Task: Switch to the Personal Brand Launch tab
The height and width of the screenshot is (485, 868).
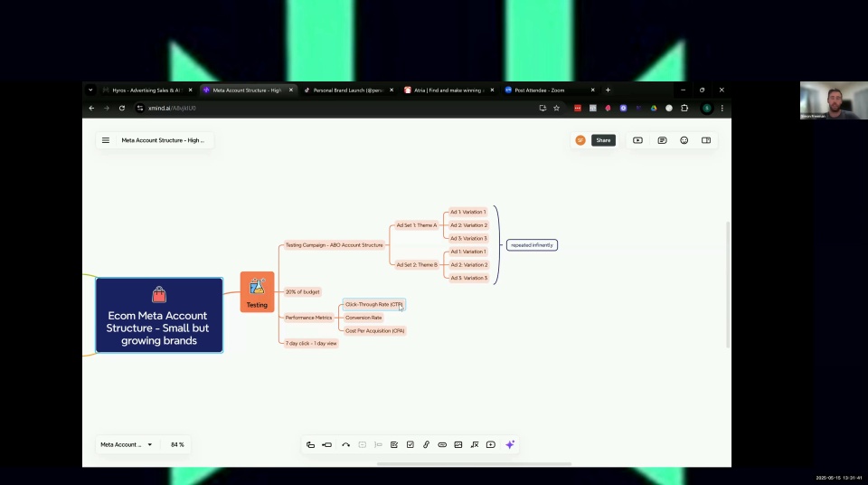Action: click(x=347, y=90)
